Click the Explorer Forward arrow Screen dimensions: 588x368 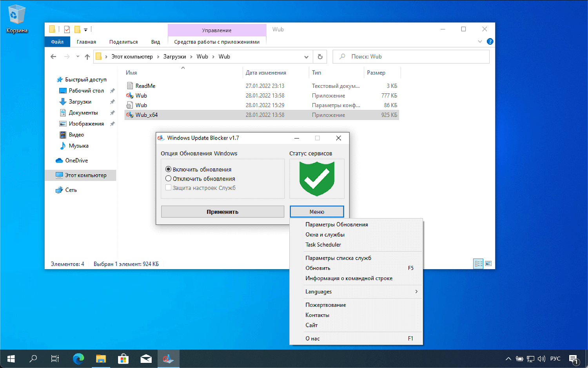[67, 56]
